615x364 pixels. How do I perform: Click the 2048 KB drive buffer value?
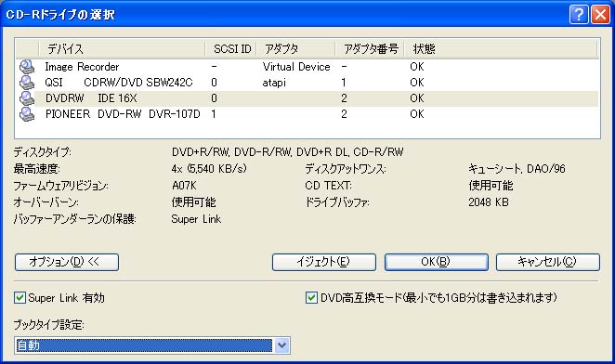click(x=489, y=202)
